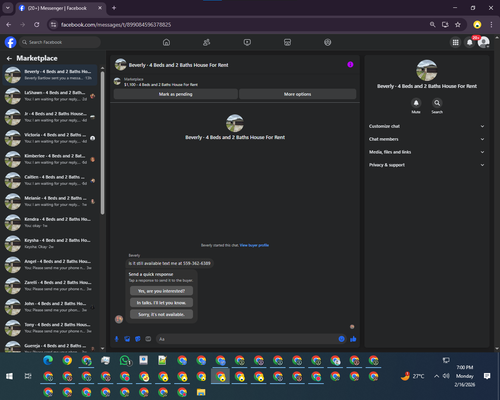
Task: Mute the Beverly conversation with bell icon
Action: click(416, 103)
